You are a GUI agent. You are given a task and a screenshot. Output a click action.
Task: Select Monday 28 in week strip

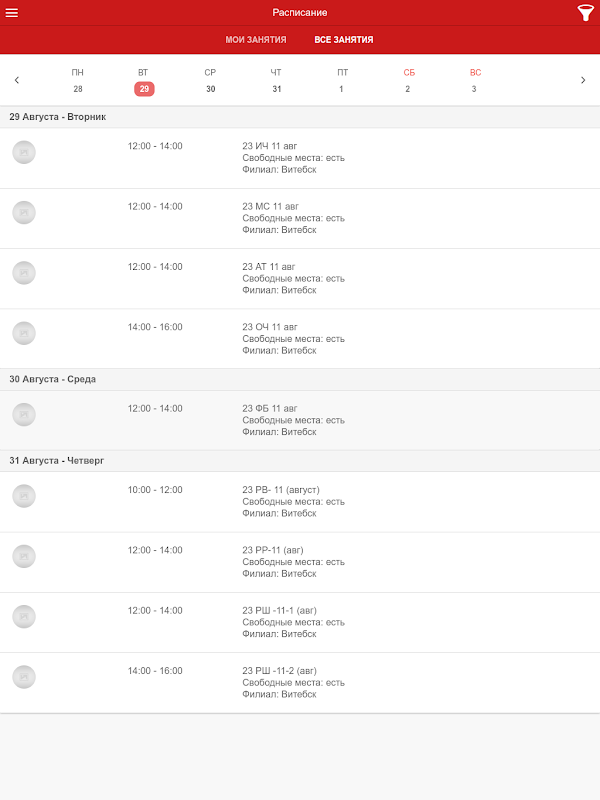click(x=78, y=81)
